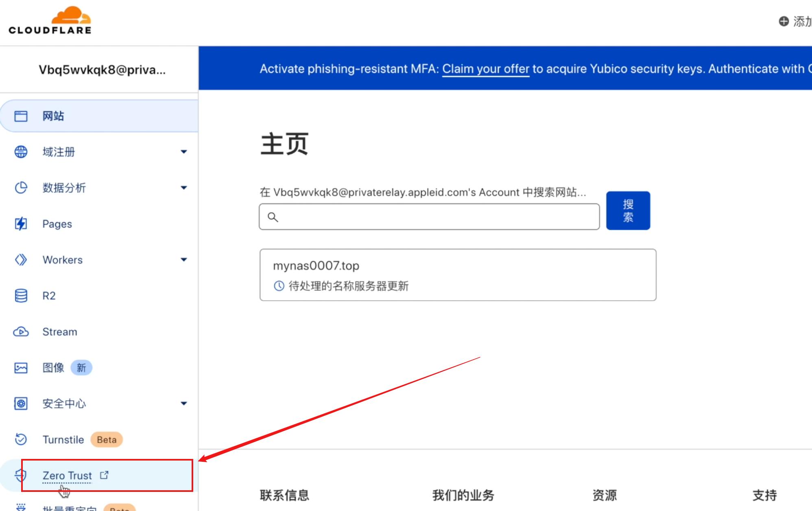Click the search magnifier inside the search box
Image resolution: width=812 pixels, height=511 pixels.
click(x=273, y=217)
